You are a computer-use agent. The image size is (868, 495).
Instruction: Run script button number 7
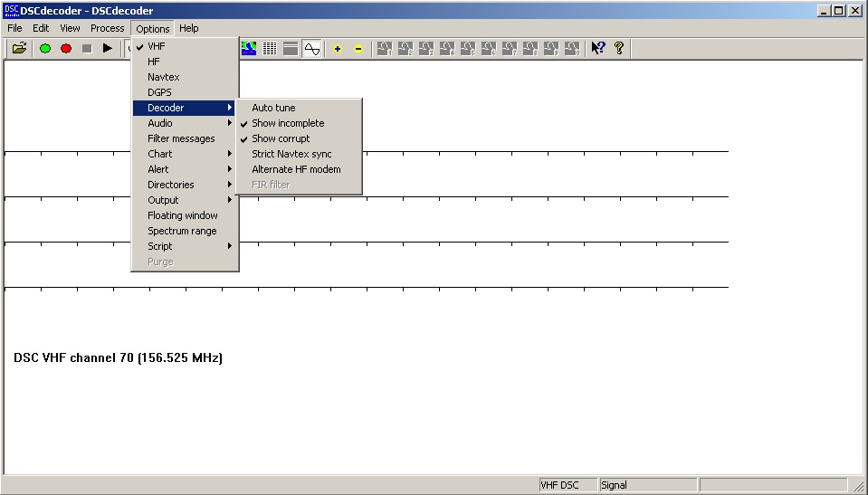pos(510,49)
